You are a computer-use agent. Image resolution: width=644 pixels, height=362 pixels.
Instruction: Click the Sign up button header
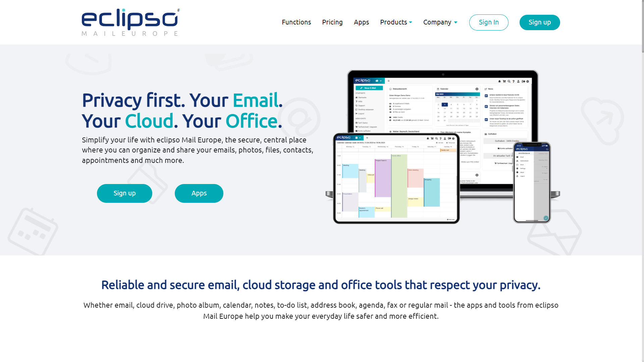[x=539, y=22]
